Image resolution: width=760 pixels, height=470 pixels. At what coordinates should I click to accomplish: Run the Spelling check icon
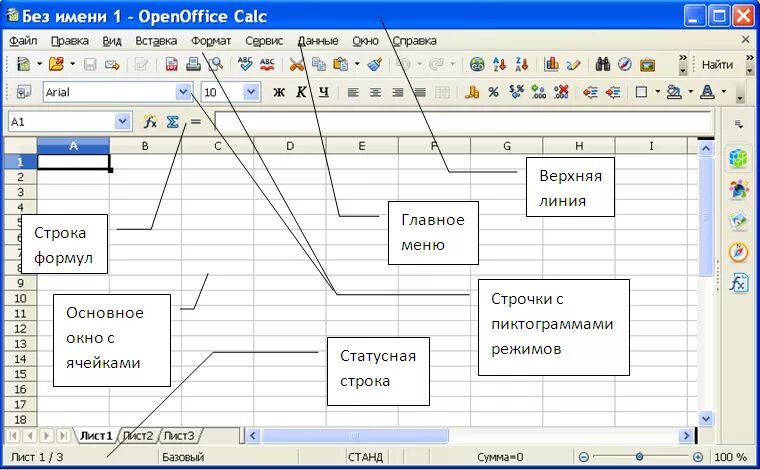(245, 64)
